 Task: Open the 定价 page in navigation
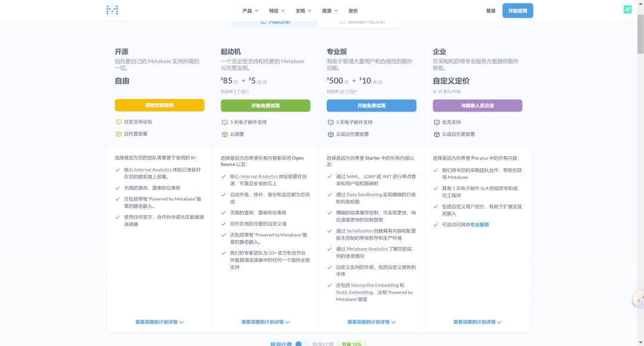[x=353, y=11]
